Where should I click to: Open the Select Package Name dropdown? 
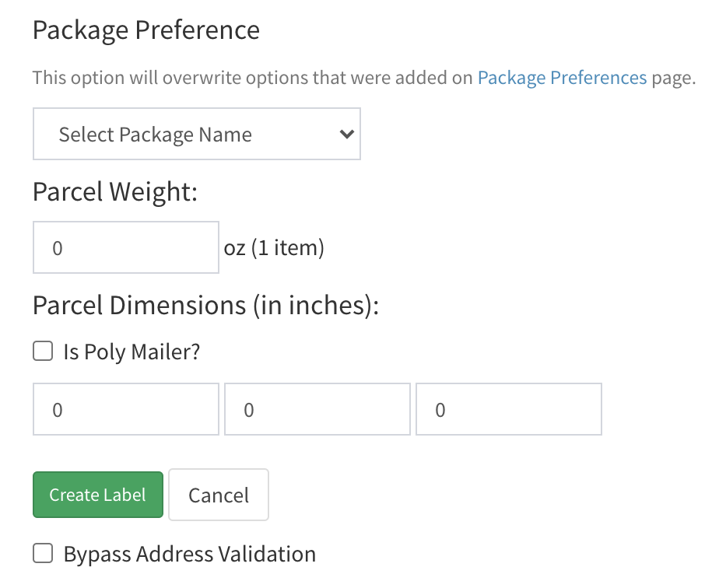197,134
